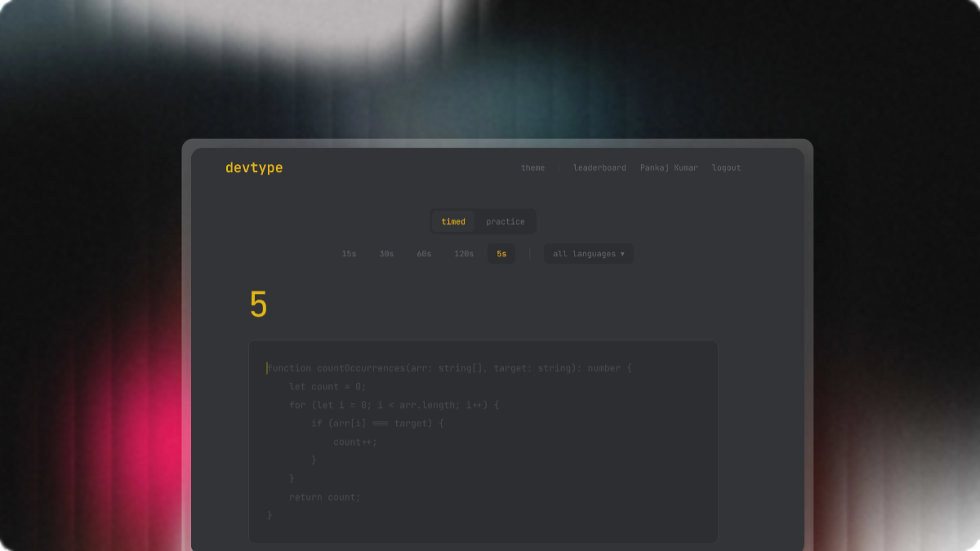Click the countdown timer showing 5

(x=258, y=304)
